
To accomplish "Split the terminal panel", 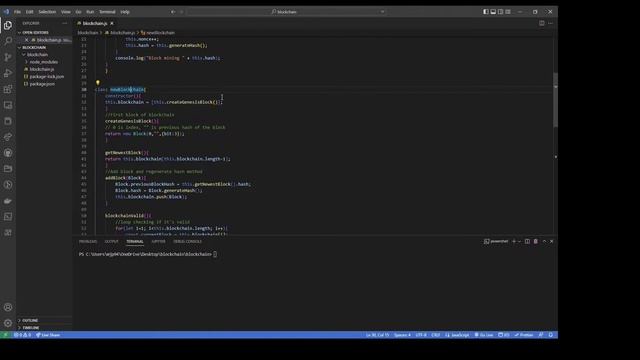I will (x=527, y=241).
